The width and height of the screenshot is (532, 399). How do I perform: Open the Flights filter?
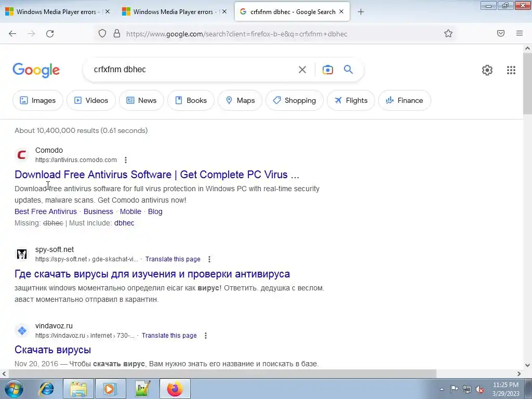(351, 100)
